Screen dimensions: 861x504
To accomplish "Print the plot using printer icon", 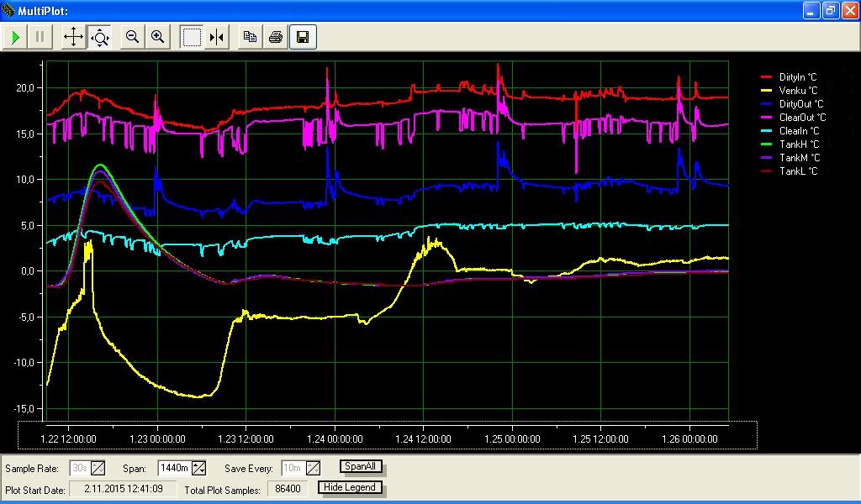I will tap(275, 37).
